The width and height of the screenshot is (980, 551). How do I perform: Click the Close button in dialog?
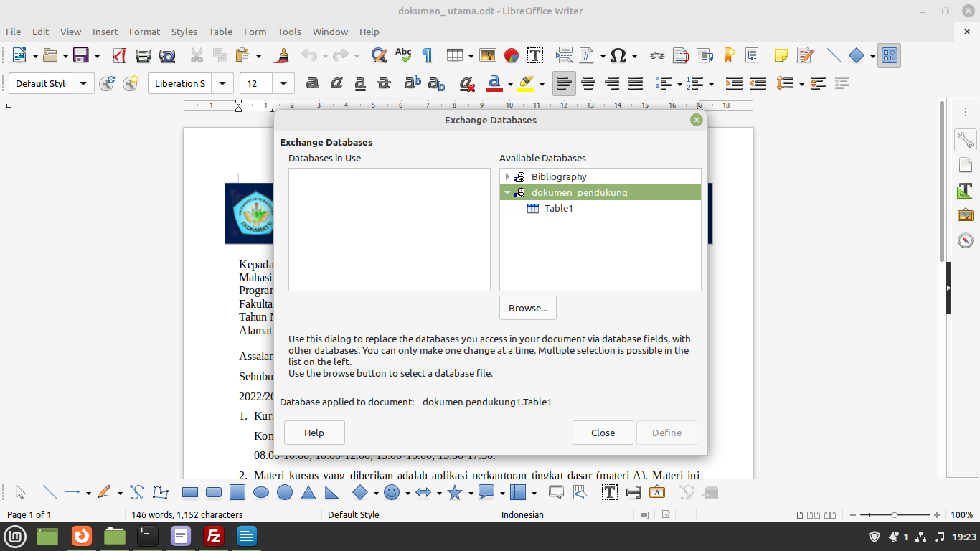[603, 433]
